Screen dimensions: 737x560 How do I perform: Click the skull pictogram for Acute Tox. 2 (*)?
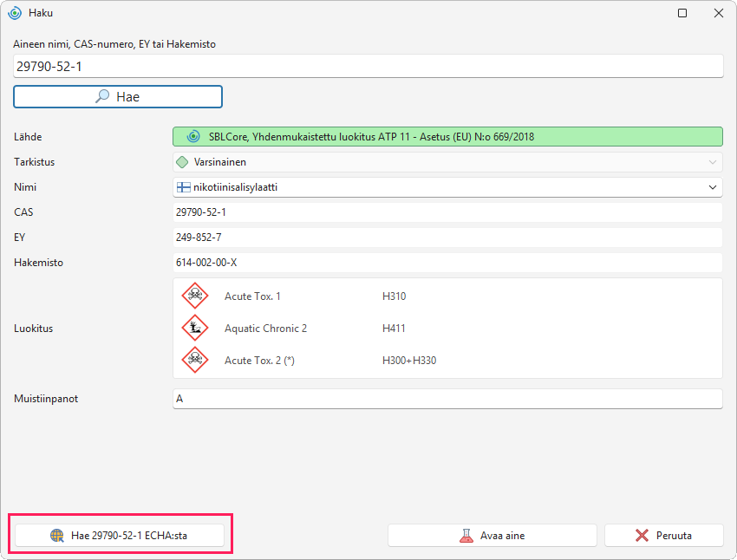click(x=195, y=360)
